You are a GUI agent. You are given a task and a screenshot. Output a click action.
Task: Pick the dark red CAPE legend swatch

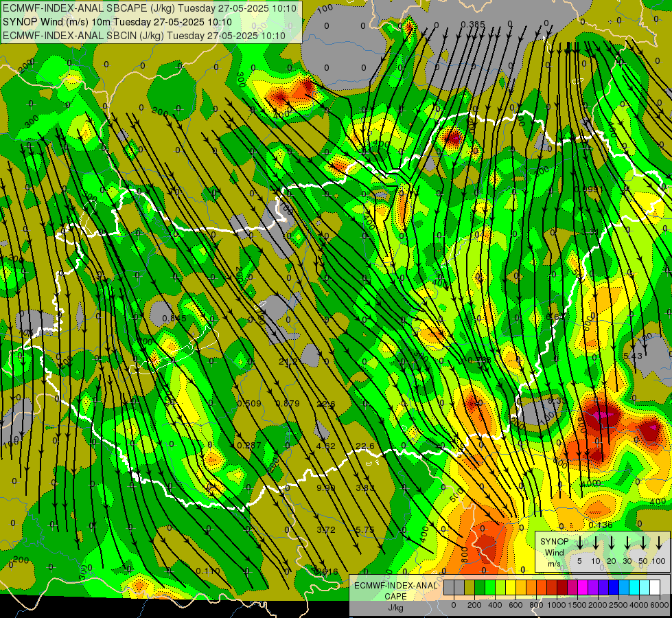point(562,587)
